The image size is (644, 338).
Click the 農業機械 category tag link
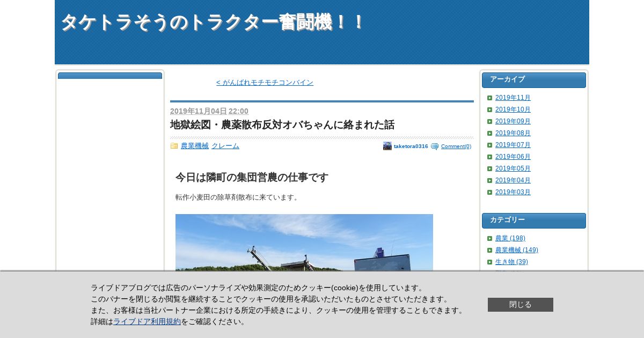[195, 146]
